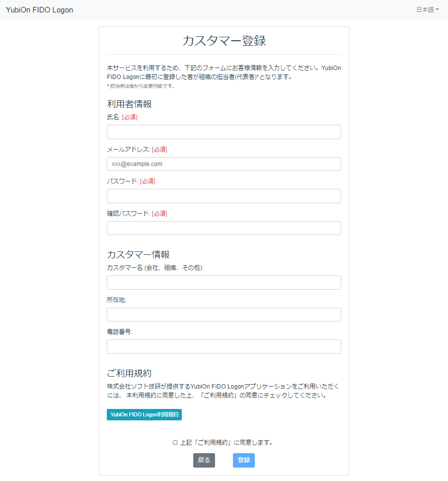Focus the 確認パスワード input field
The image size is (448, 481).
click(x=224, y=228)
